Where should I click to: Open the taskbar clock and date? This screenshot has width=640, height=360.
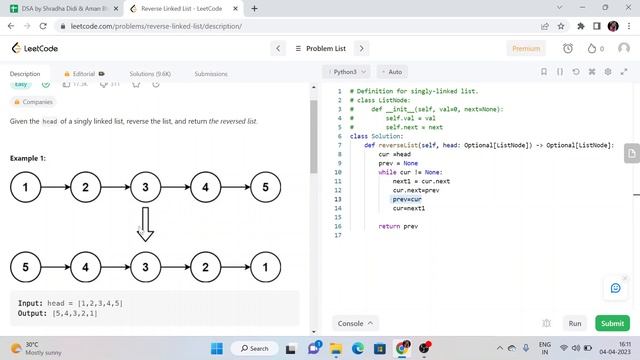tap(615, 348)
